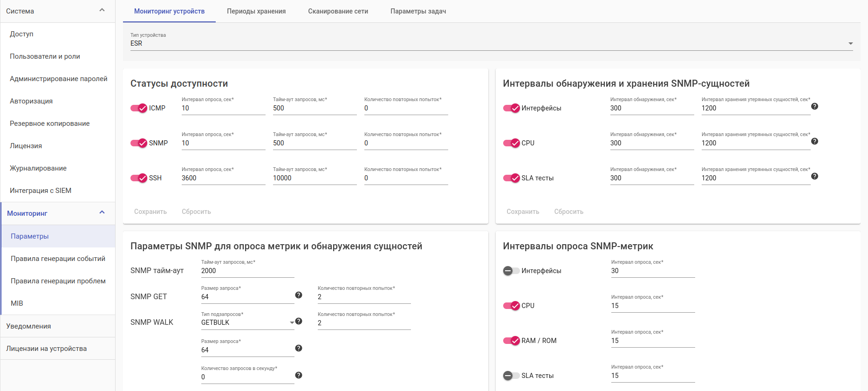The width and height of the screenshot is (868, 391).
Task: Click help icon for CPU lost-entity storage interval
Action: coord(814,141)
